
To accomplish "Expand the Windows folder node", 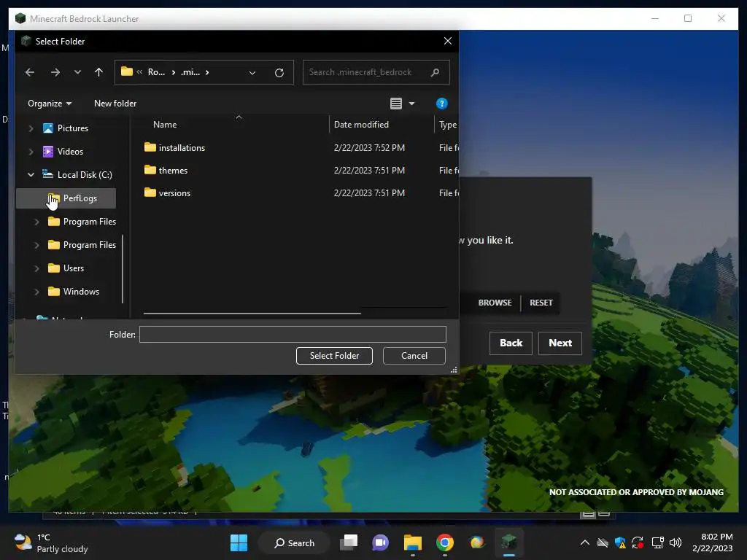I will tap(36, 292).
